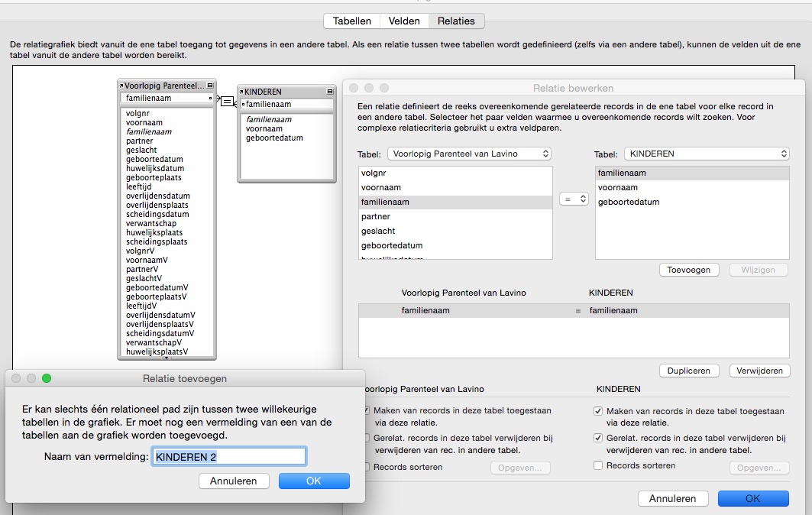Uncheck 'Gerelat. records verwijderen' for KINDEREN
The width and height of the screenshot is (812, 515).
(598, 438)
